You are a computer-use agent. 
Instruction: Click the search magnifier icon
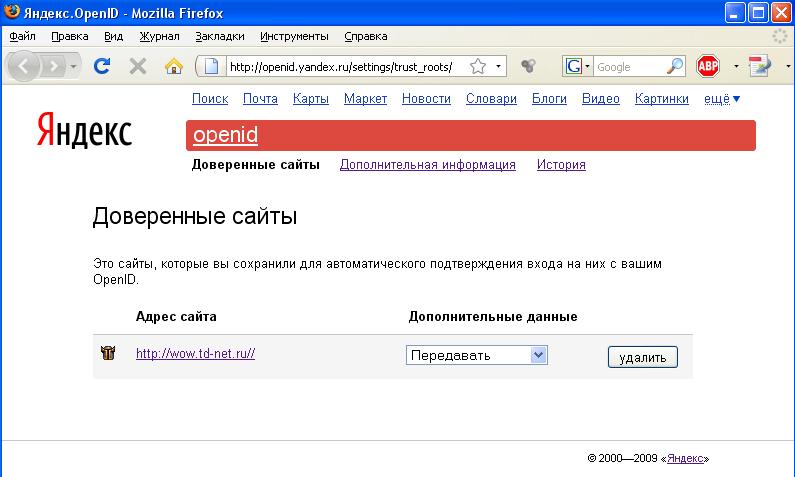click(675, 66)
